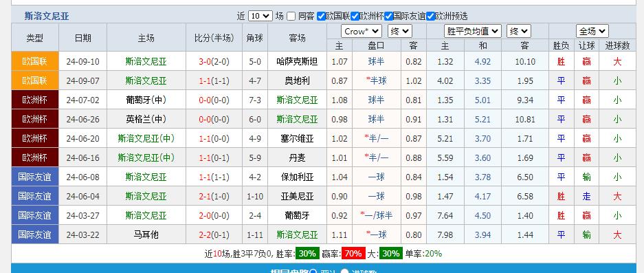Image resolution: width=644 pixels, height=273 pixels.
Task: Open 塞尔维亚 away team link
Action: [x=297, y=138]
